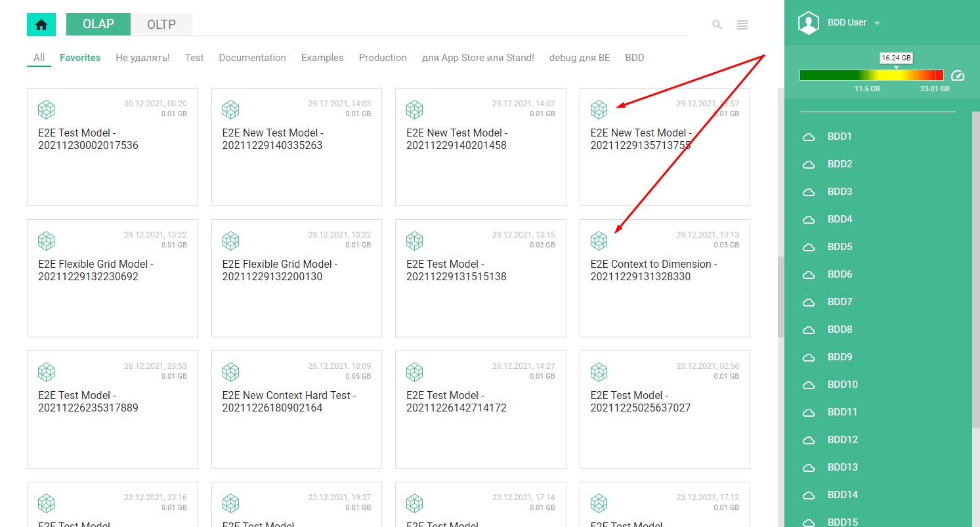
Task: Open title E2E Flexible Grid Model - 20211229132200130
Action: (x=280, y=270)
